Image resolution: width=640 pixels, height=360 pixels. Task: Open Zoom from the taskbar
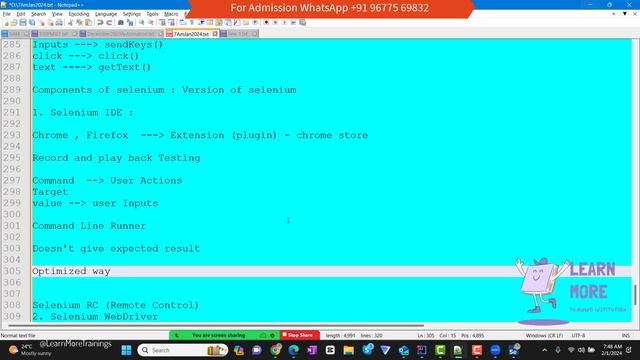pyautogui.click(x=495, y=350)
